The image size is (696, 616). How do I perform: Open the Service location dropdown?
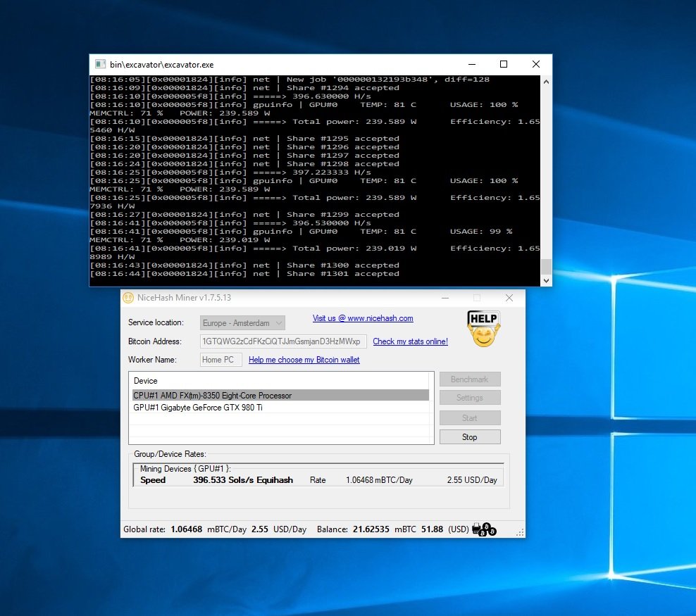242,323
